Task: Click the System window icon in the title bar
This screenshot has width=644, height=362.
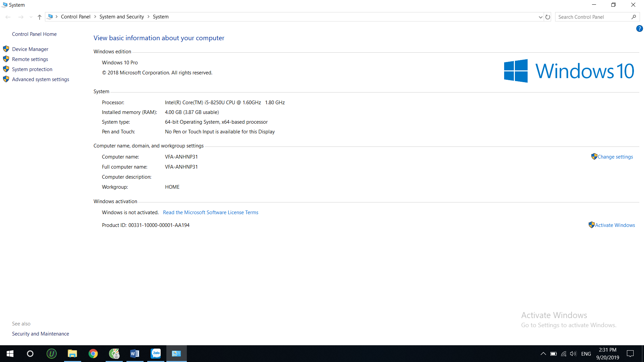Action: click(x=5, y=5)
